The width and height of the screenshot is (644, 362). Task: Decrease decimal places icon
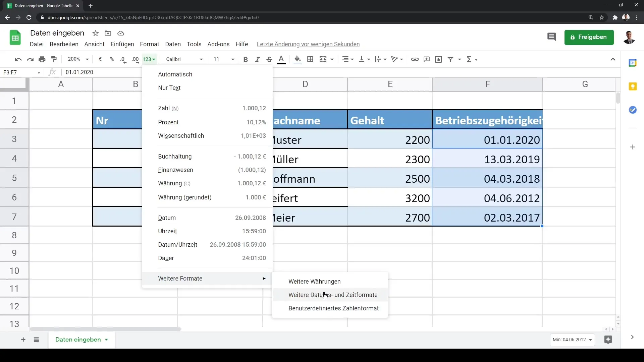click(x=123, y=59)
